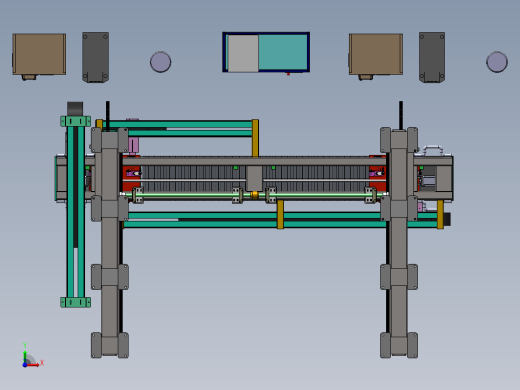Select the left gray support leg column
Image resolution: width=520 pixels, height=390 pixels.
(x=110, y=243)
